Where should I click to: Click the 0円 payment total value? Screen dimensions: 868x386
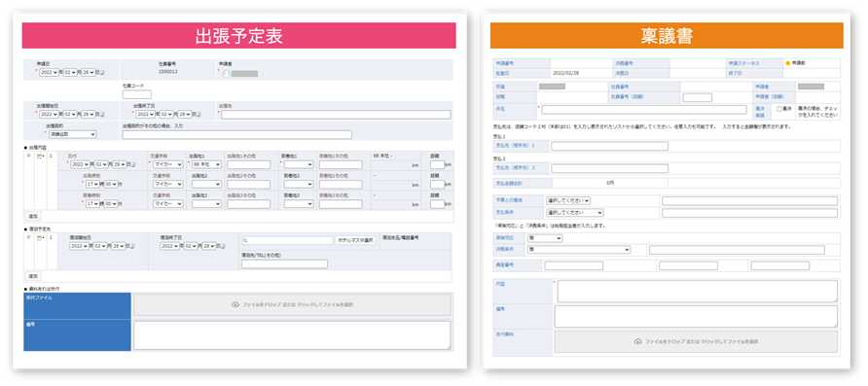pos(609,183)
